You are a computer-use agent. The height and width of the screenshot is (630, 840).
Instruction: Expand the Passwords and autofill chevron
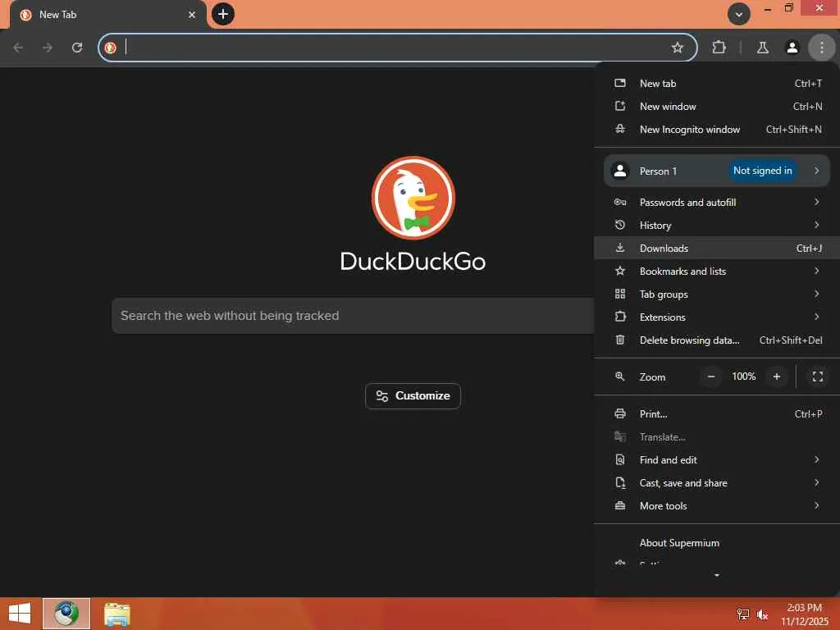point(816,202)
